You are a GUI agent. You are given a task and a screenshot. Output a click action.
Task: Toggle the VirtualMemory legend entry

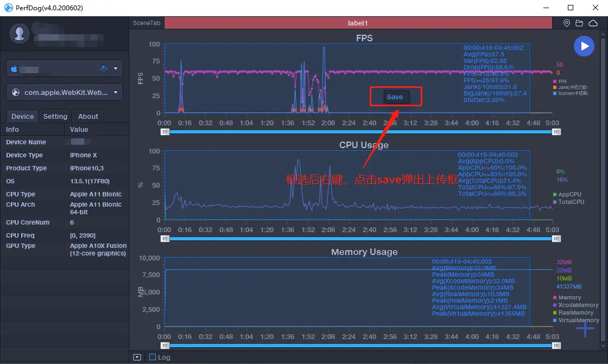tap(576, 320)
